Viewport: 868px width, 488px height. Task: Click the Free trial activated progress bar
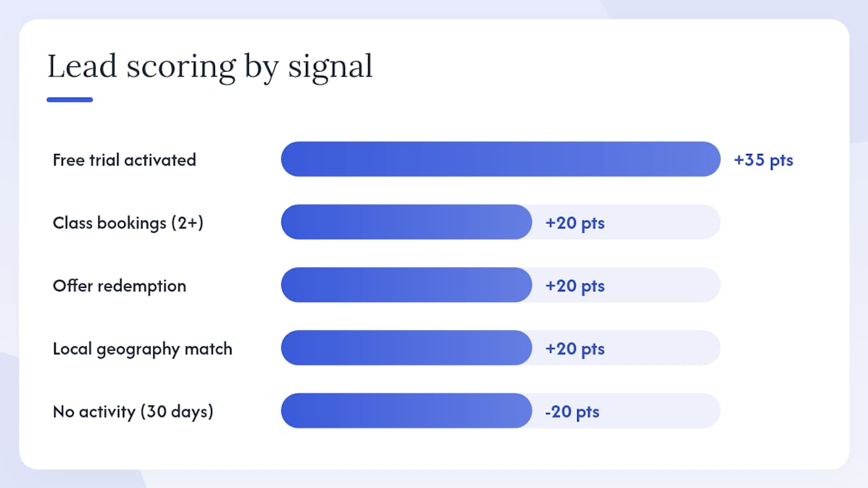pyautogui.click(x=500, y=159)
